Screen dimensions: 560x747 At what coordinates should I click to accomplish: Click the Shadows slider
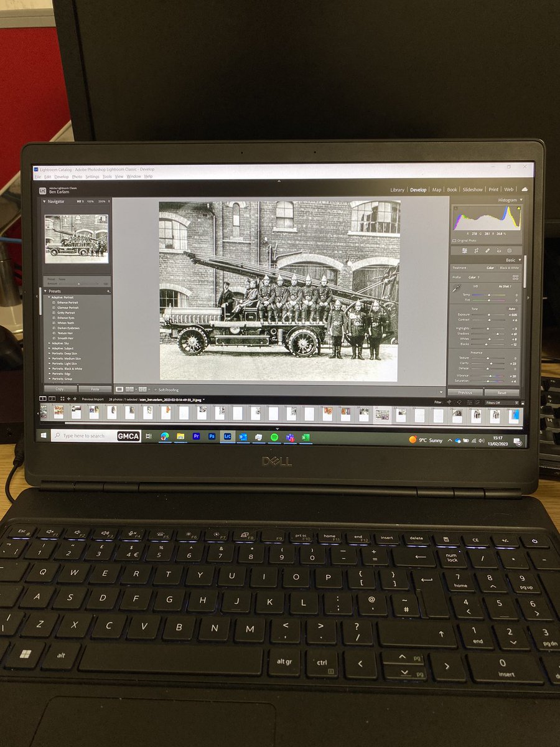(x=488, y=334)
